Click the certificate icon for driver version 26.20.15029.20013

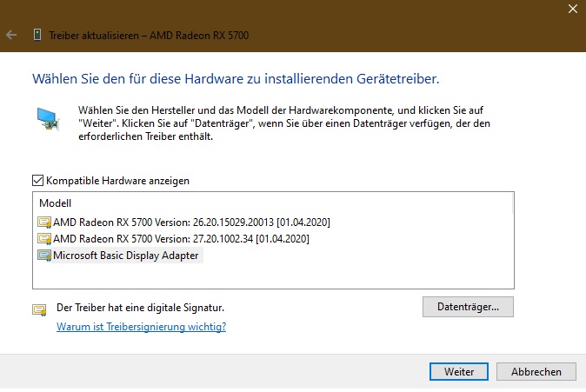(x=44, y=223)
